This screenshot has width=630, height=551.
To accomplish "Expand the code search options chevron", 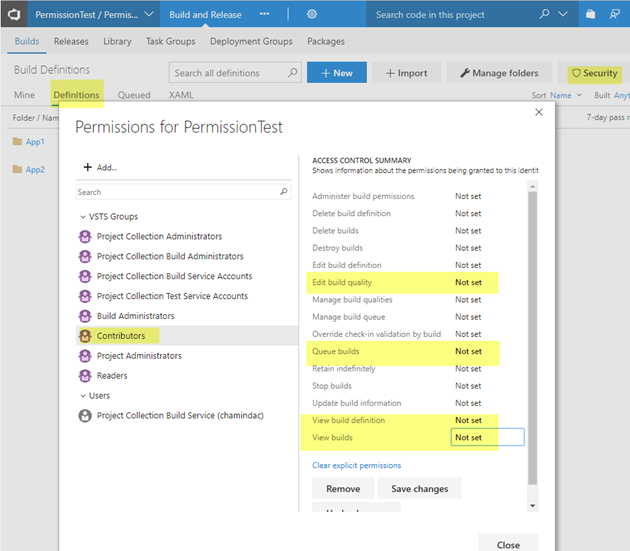I will (x=563, y=14).
